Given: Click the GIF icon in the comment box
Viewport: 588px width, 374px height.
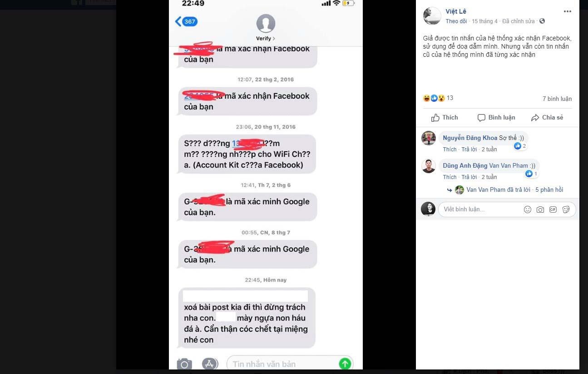Looking at the screenshot, I should click(553, 209).
